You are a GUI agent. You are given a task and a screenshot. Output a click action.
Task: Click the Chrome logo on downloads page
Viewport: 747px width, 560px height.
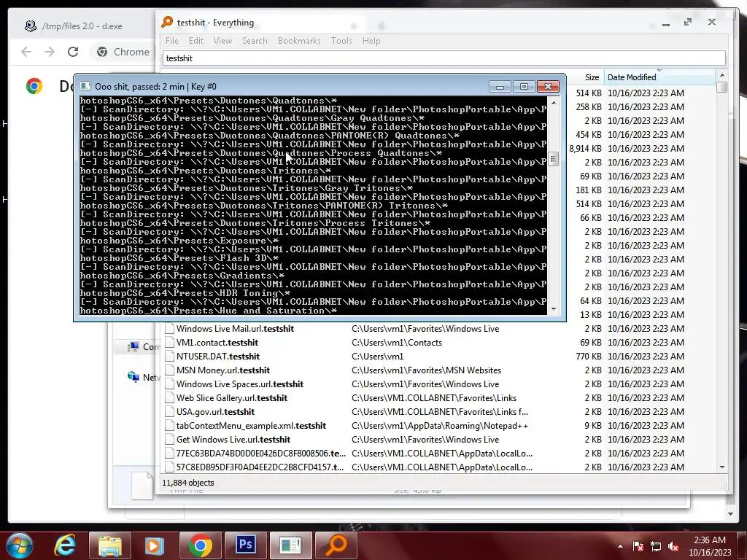coord(34,86)
